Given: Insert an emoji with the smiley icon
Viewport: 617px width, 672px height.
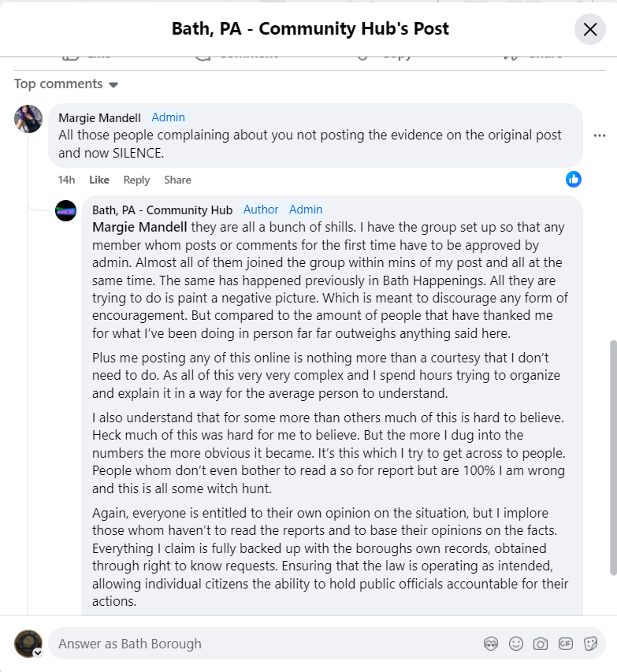Looking at the screenshot, I should [516, 644].
